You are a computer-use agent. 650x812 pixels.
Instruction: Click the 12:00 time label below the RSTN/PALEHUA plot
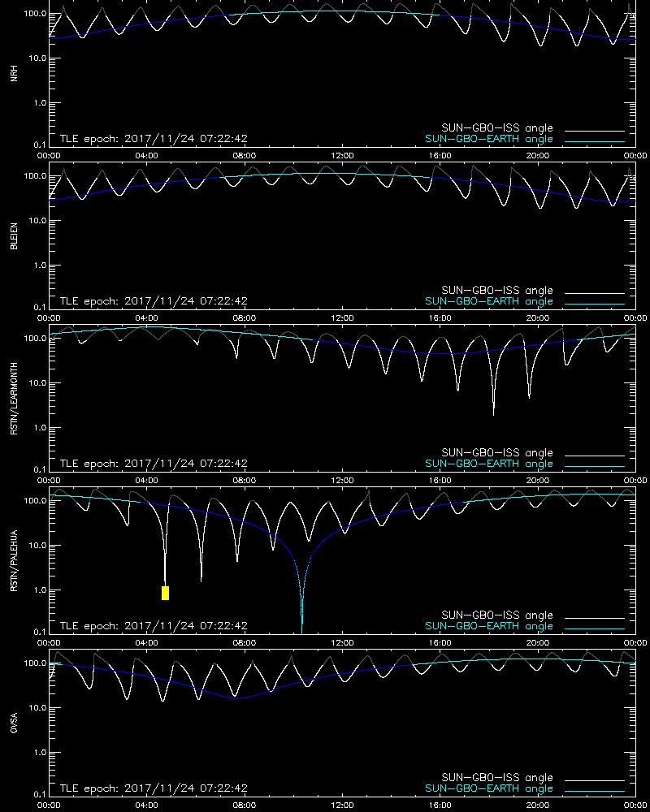[x=342, y=642]
